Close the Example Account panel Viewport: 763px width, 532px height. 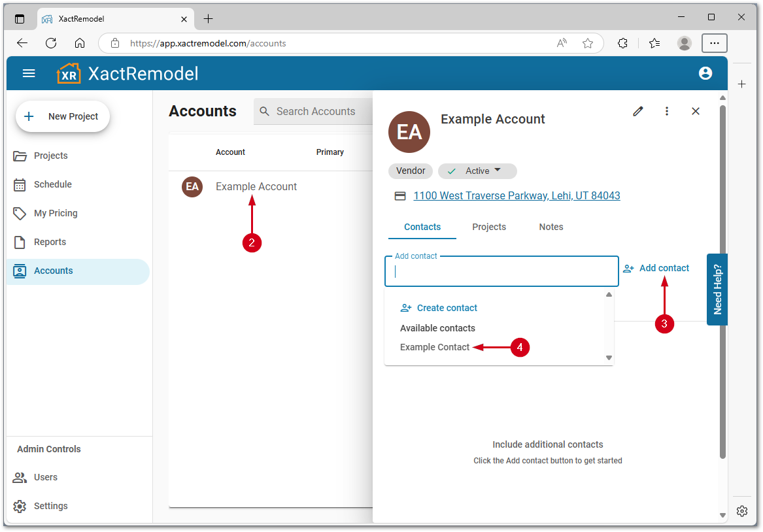click(x=696, y=111)
